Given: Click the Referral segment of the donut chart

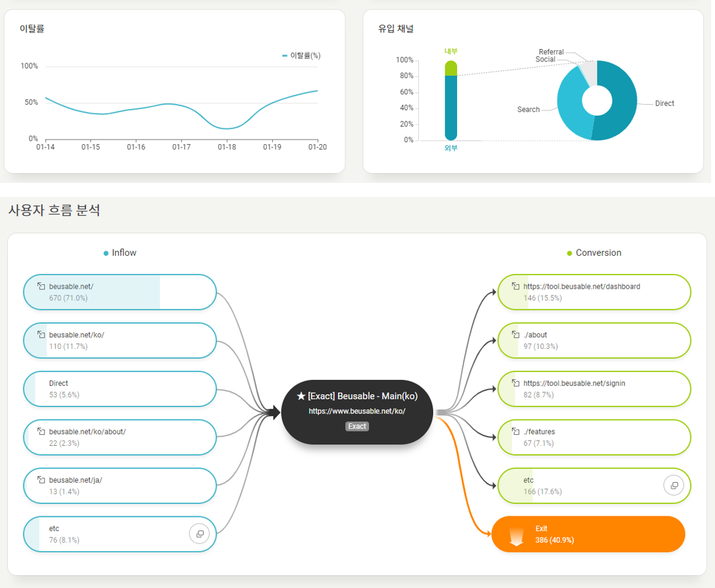Looking at the screenshot, I should 590,73.
